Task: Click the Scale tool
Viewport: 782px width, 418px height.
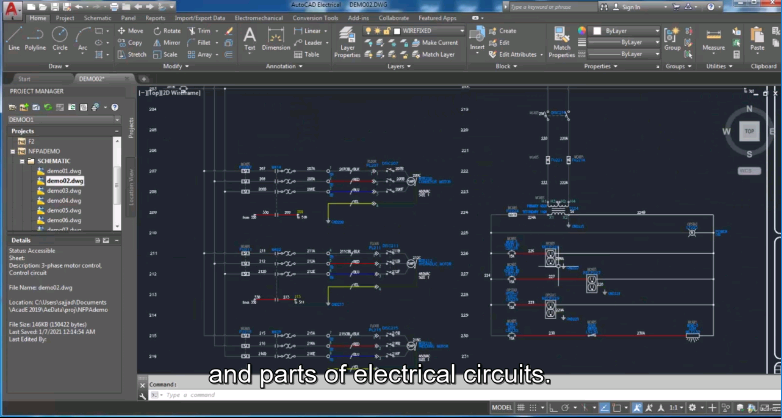Action: 165,54
